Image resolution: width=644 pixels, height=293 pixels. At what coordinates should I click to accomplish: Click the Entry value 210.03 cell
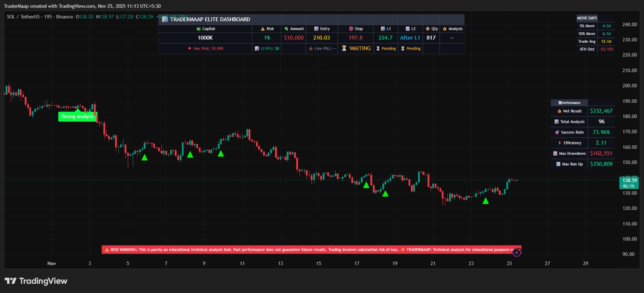321,38
